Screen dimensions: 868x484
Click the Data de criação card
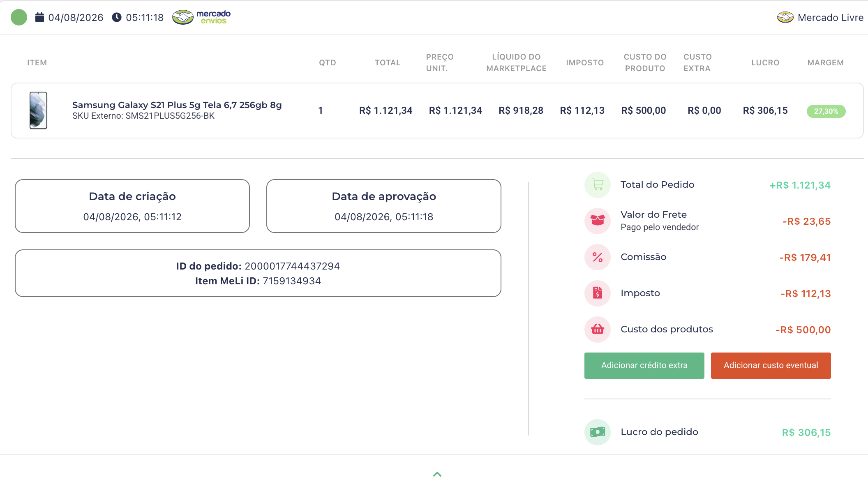pos(132,206)
